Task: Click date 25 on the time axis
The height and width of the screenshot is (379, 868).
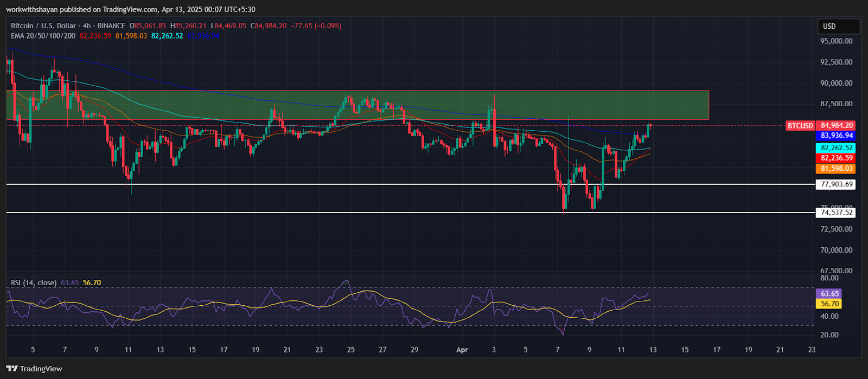Action: point(350,350)
